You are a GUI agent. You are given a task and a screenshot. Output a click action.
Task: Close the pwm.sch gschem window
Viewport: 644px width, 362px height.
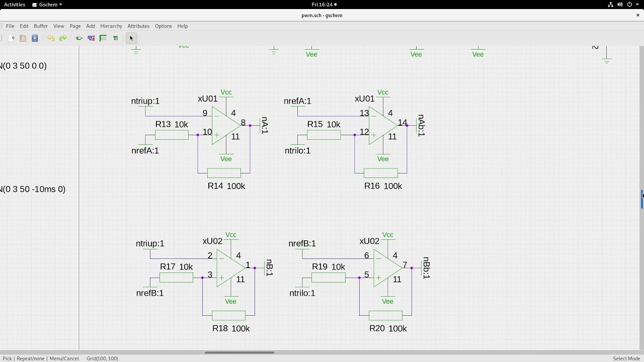(x=638, y=15)
